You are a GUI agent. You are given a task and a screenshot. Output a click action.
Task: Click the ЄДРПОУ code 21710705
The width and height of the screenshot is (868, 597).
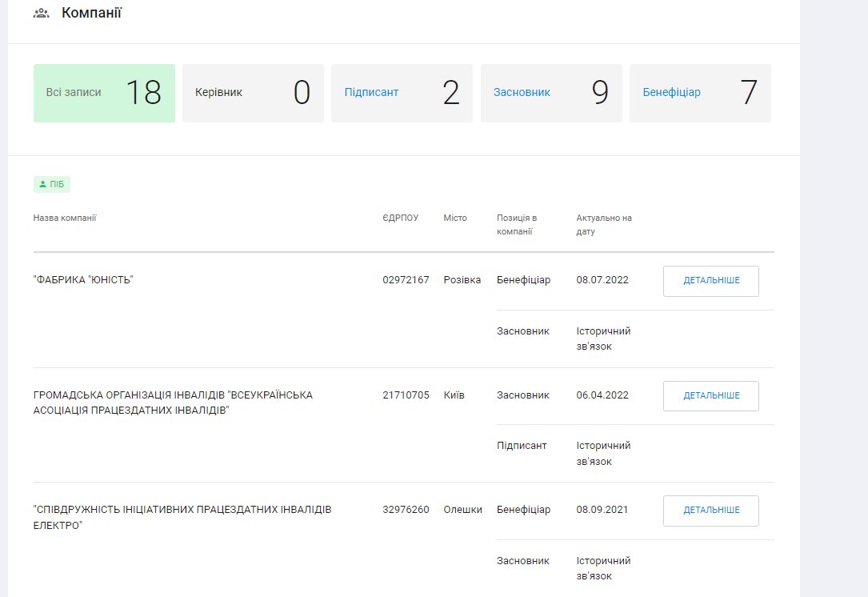[406, 395]
